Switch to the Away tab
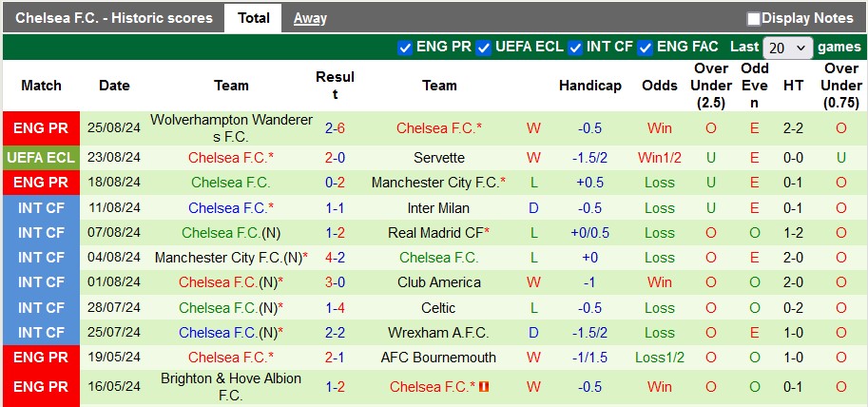Screen dimensions: 868x407 point(310,18)
